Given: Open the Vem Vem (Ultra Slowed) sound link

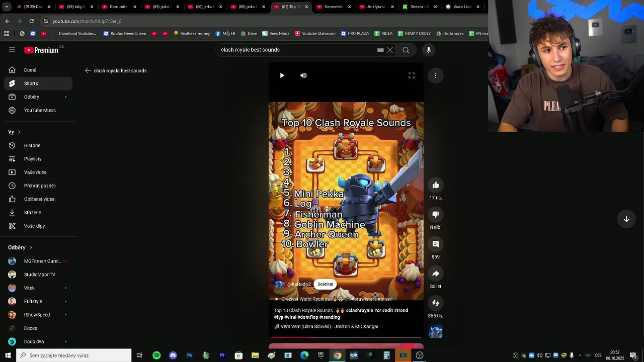Looking at the screenshot, I should click(x=329, y=326).
